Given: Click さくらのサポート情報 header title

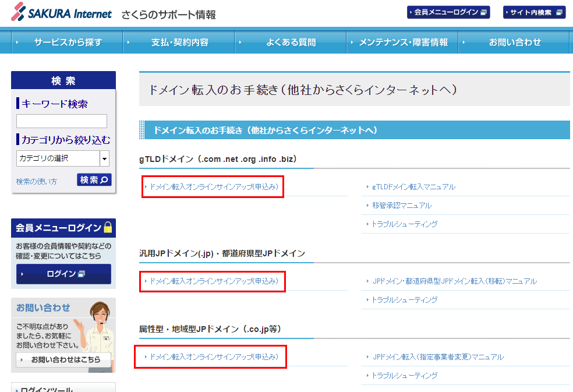Looking at the screenshot, I should coord(168,15).
